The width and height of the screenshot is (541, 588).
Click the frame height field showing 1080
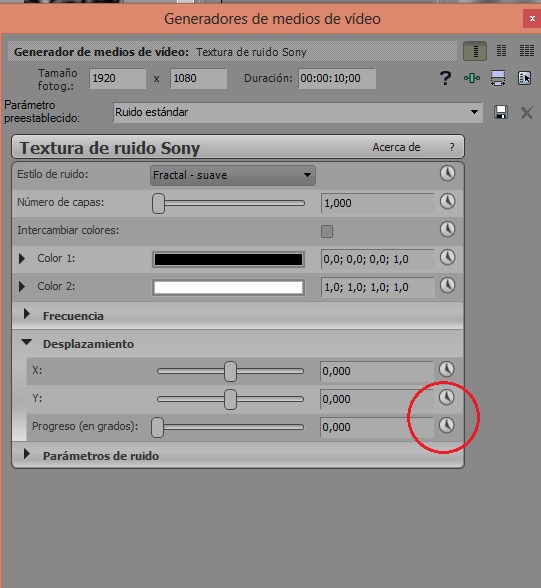[x=198, y=78]
